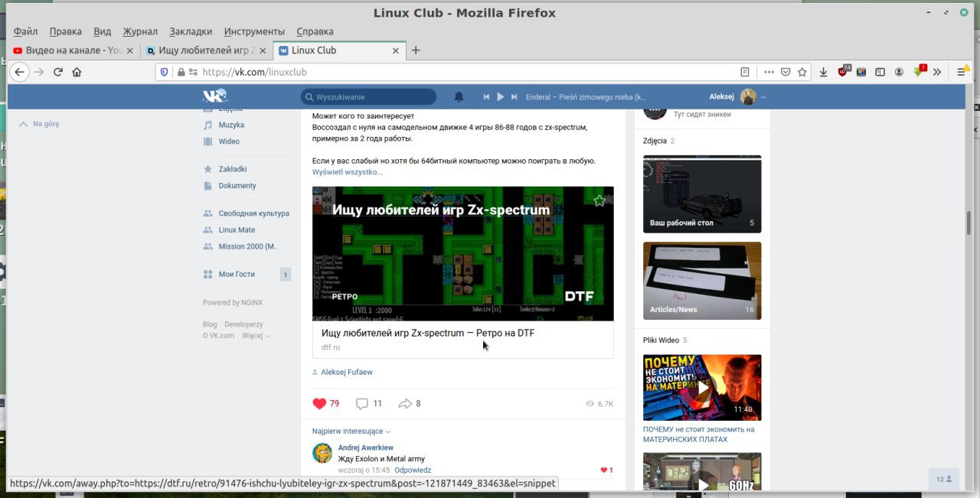Switch to Ищу любителей игр tab
This screenshot has width=980, height=498.
pyautogui.click(x=205, y=50)
